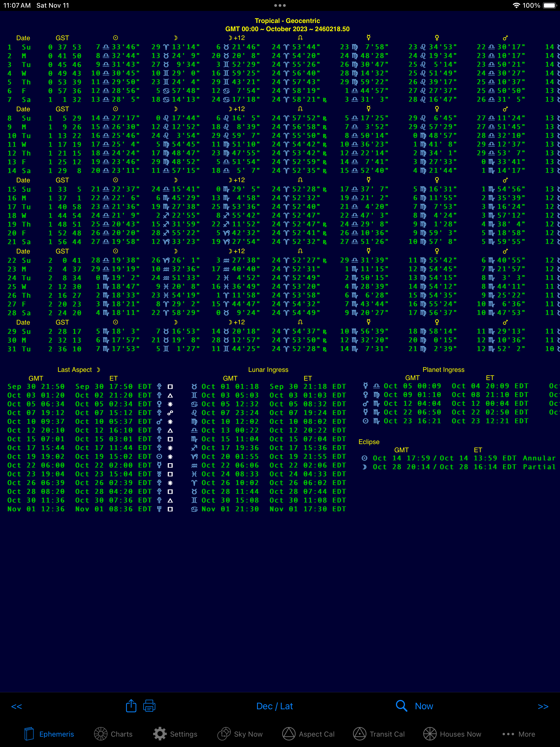Open the Charts tab

coord(113,734)
